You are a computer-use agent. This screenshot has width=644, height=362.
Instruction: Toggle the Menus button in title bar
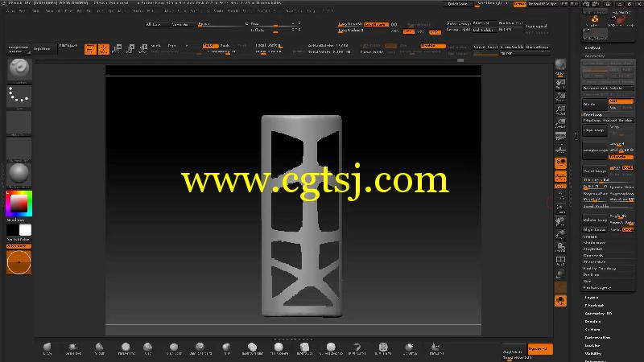click(x=519, y=4)
